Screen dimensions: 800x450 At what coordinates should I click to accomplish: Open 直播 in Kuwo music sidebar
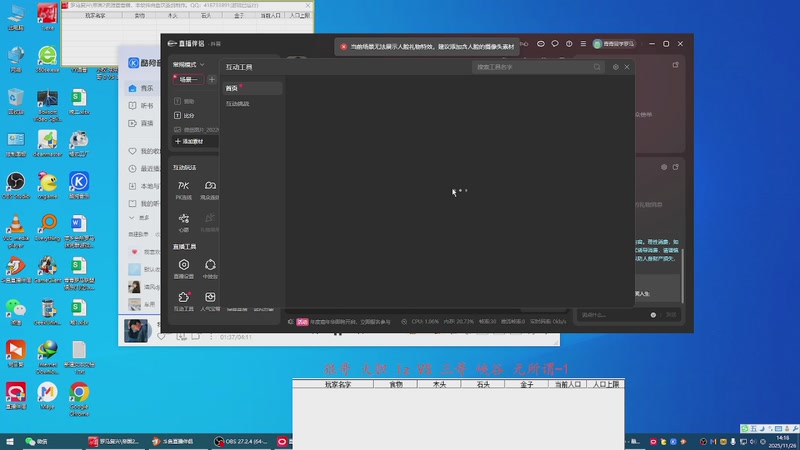142,123
